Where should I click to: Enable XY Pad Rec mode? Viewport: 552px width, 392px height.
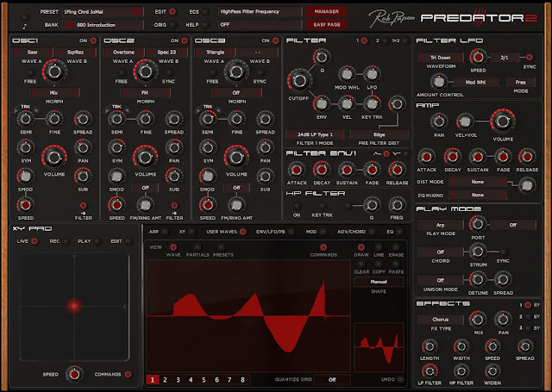click(x=66, y=241)
